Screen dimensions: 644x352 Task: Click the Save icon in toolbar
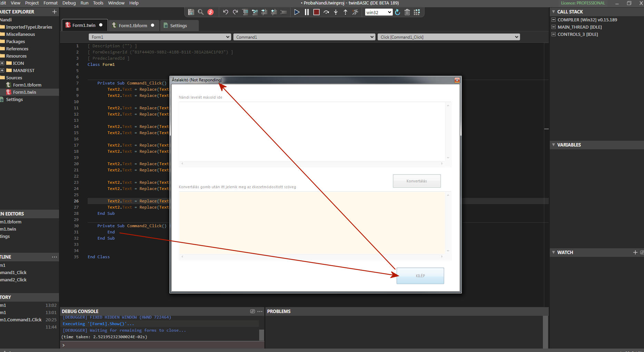click(x=191, y=12)
